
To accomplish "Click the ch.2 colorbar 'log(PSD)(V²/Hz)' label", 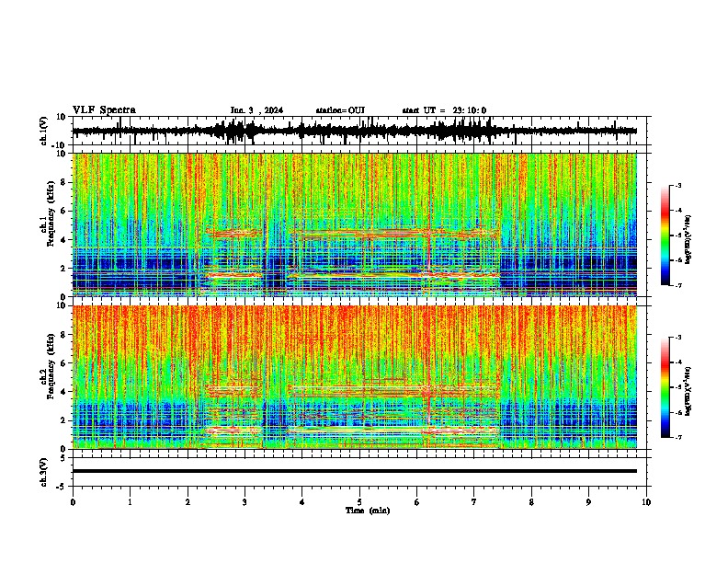I will [688, 391].
